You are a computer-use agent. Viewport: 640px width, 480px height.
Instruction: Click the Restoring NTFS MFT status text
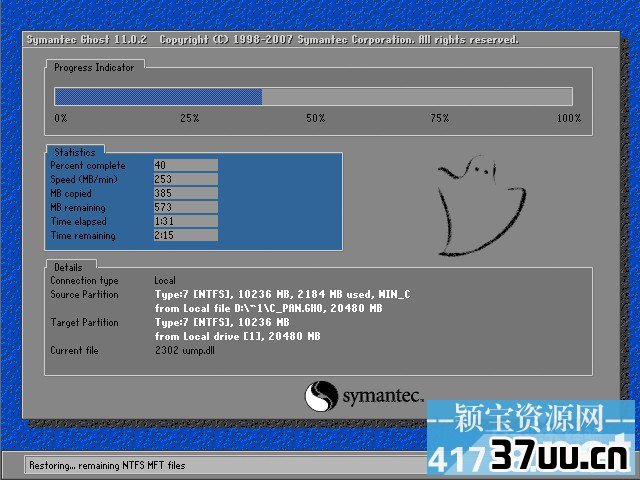[107, 465]
